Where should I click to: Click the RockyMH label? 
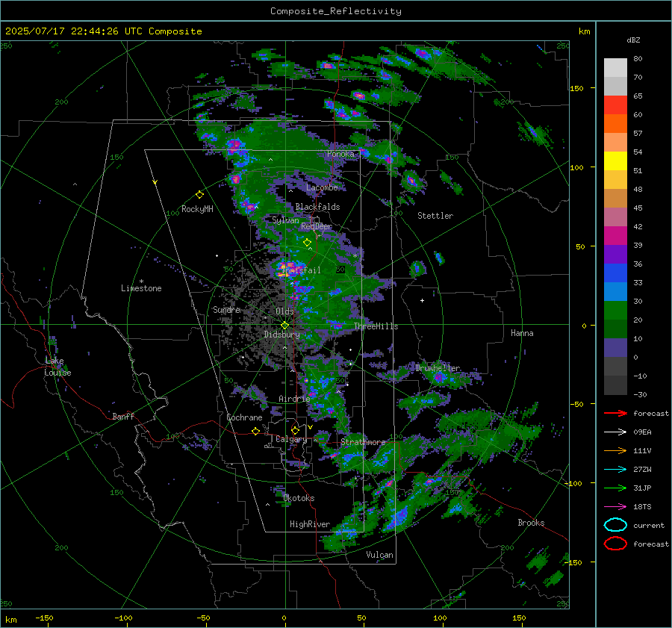(x=197, y=209)
